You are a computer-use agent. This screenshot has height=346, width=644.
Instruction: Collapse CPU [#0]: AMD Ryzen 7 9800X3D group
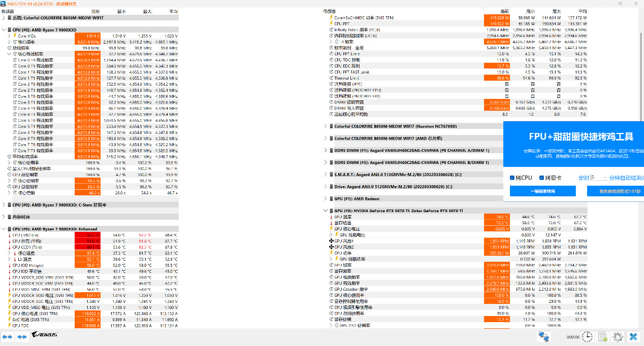click(x=4, y=30)
